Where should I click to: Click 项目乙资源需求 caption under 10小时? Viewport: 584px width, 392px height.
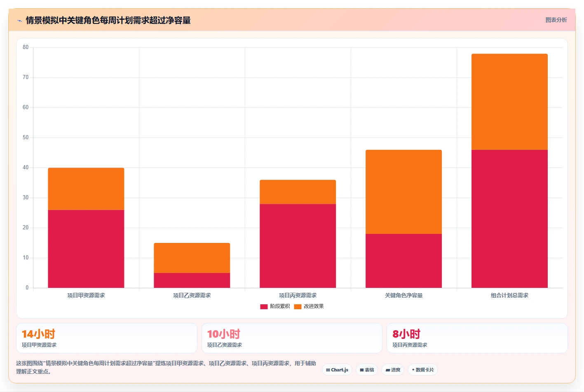tap(225, 345)
